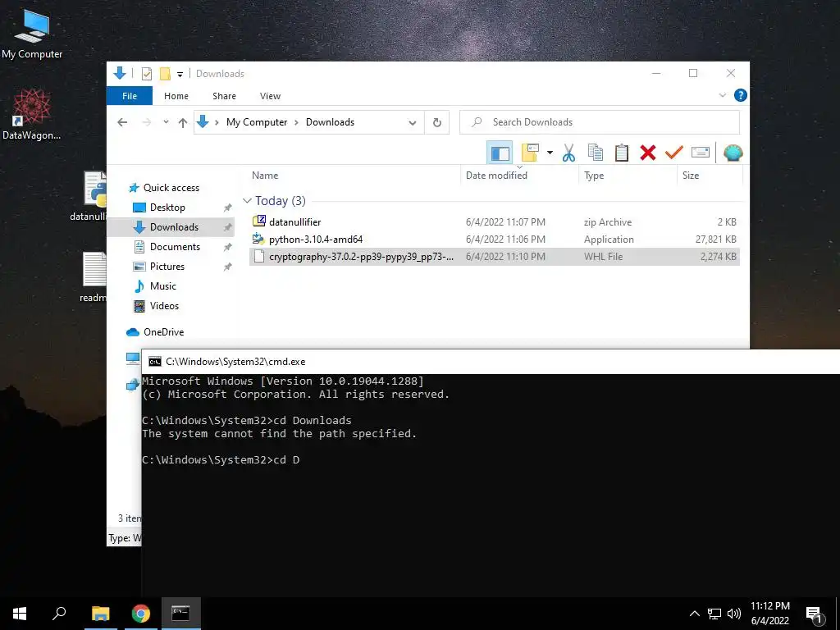Click the Rename icon in the Explorer toolbar
The image size is (840, 630).
701,153
